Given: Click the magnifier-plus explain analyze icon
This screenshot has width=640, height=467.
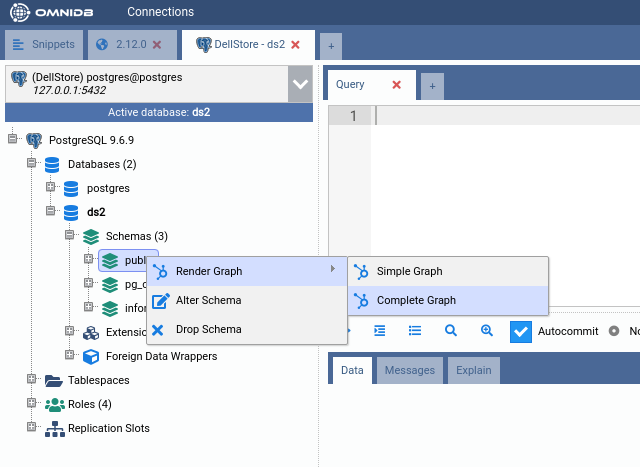Looking at the screenshot, I should tap(487, 331).
